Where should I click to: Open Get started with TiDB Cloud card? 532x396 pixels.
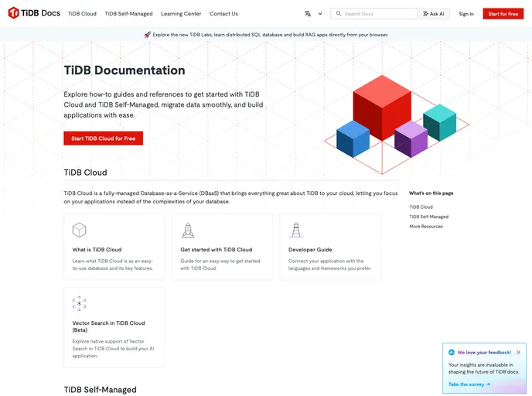pos(222,247)
